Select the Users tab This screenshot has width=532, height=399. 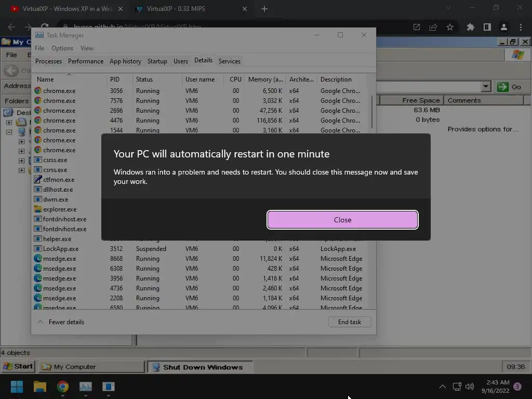180,61
